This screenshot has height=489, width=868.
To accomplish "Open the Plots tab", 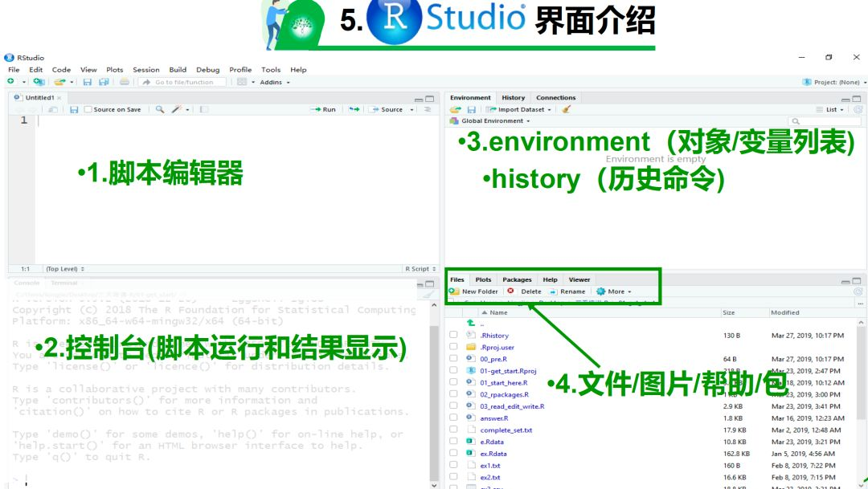I will (x=483, y=279).
